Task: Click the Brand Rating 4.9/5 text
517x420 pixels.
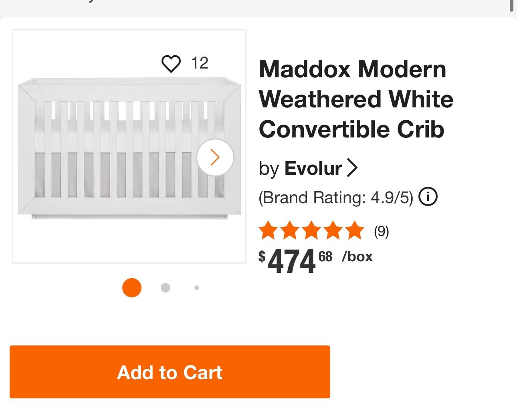Action: pos(336,197)
